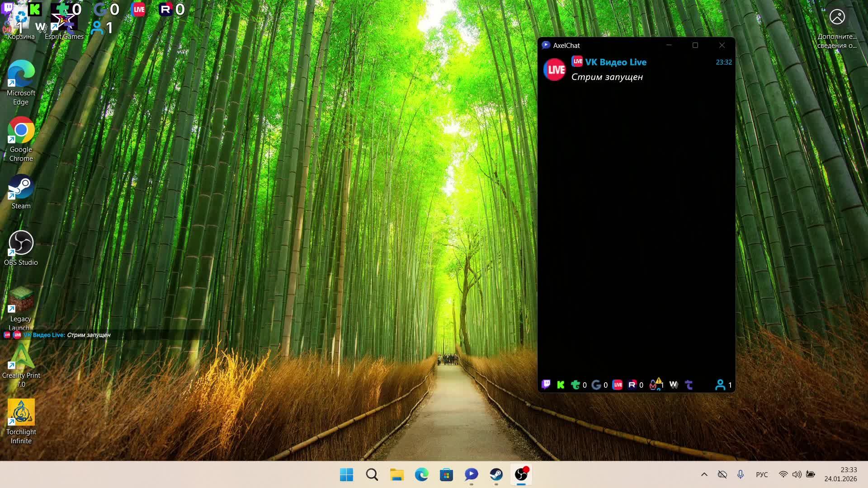
Task: Click the VK Live icon in bottom bar
Action: tap(618, 385)
